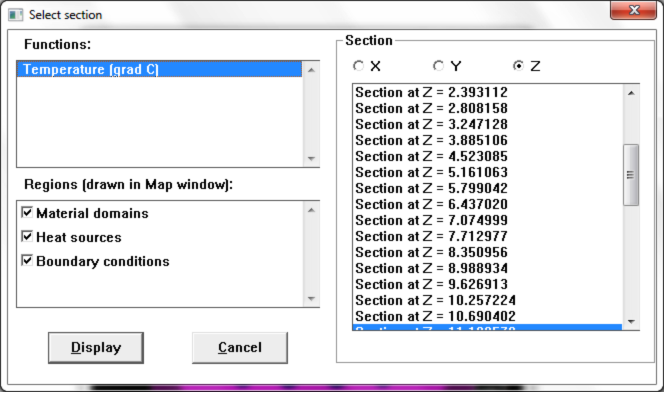This screenshot has height=393, width=664.
Task: Click Regions list scroll down arrow
Action: (x=311, y=299)
